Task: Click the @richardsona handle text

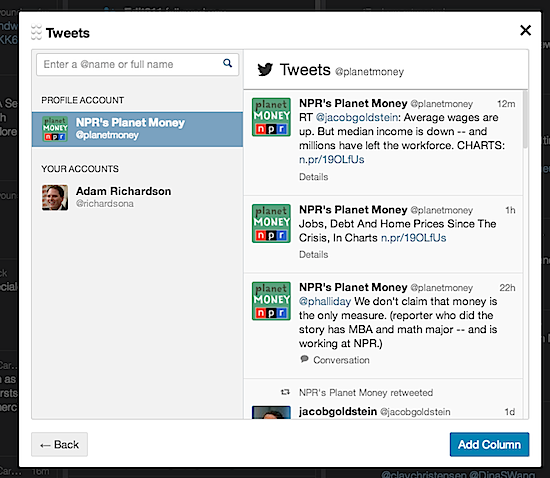Action: point(105,203)
